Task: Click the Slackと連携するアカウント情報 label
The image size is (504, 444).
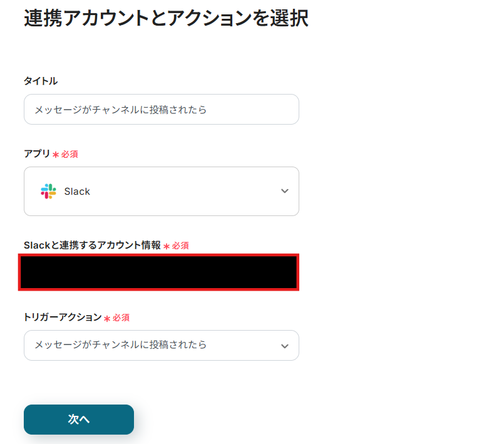Action: click(92, 245)
